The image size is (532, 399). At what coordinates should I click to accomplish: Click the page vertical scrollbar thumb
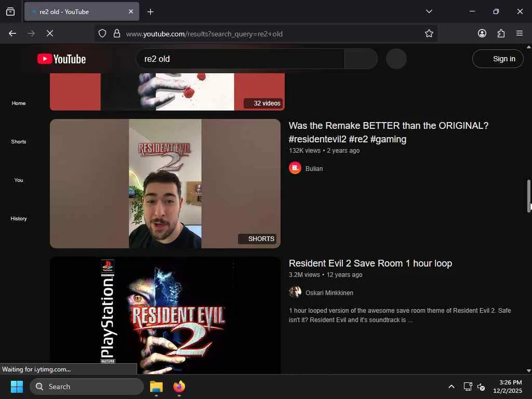tap(528, 196)
